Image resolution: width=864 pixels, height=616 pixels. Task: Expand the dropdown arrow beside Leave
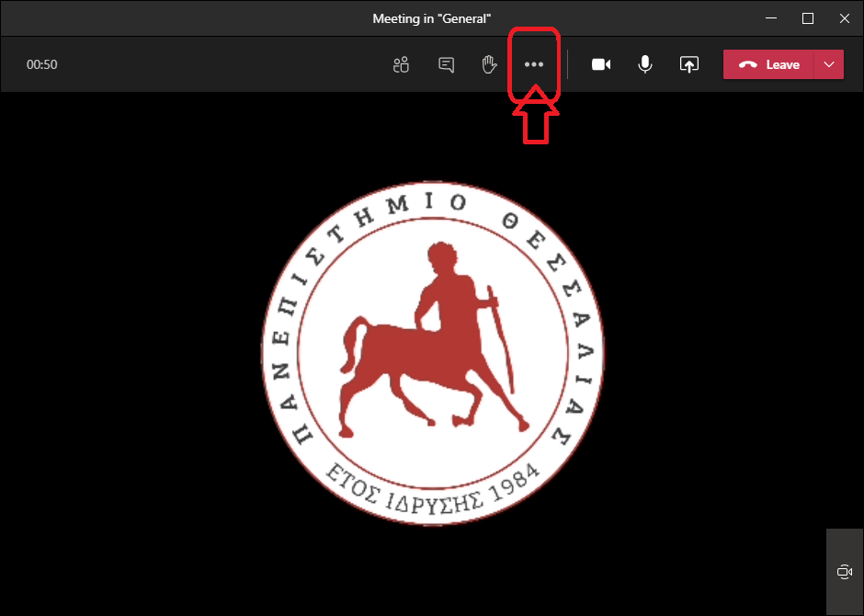click(830, 64)
